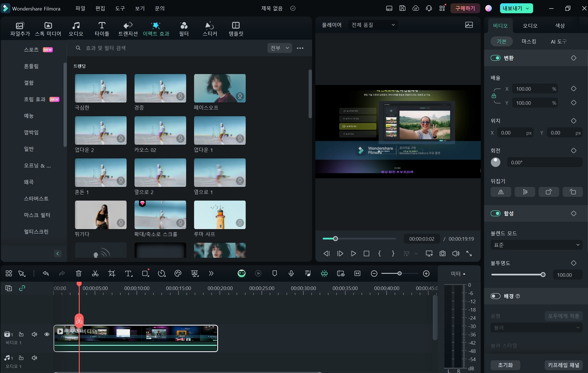Click the vertical flip icon under 뒤집기
588x373 pixels.
(x=525, y=192)
